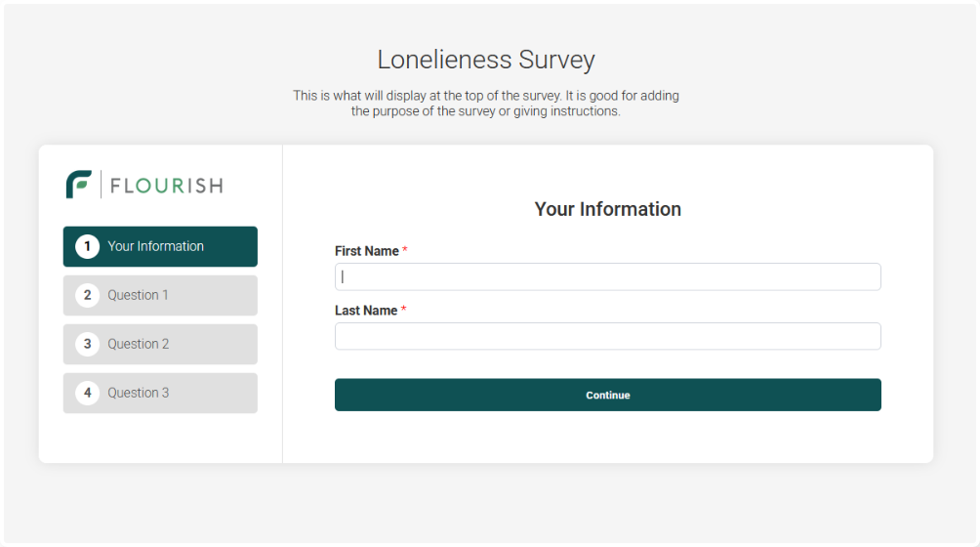Click the step number 1 circle

(x=88, y=246)
